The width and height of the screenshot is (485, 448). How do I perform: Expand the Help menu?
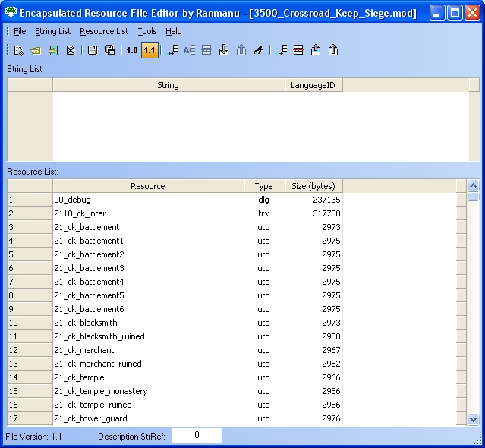point(174,31)
